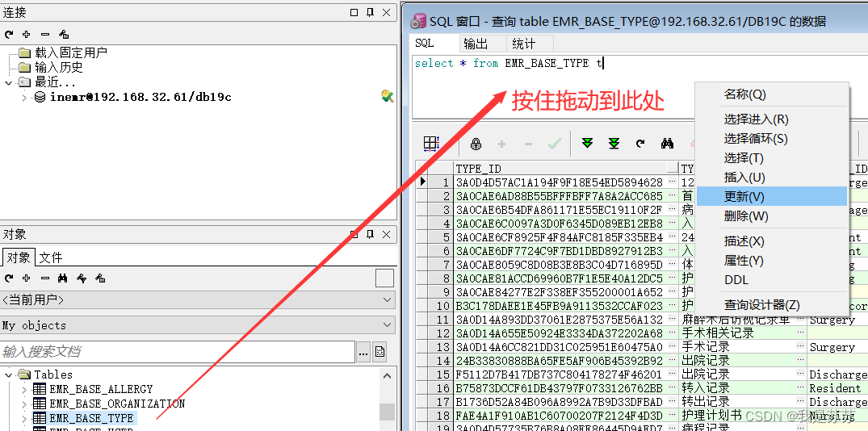This screenshot has width=868, height=431.
Task: Click the document icon beside search field
Action: tap(379, 352)
